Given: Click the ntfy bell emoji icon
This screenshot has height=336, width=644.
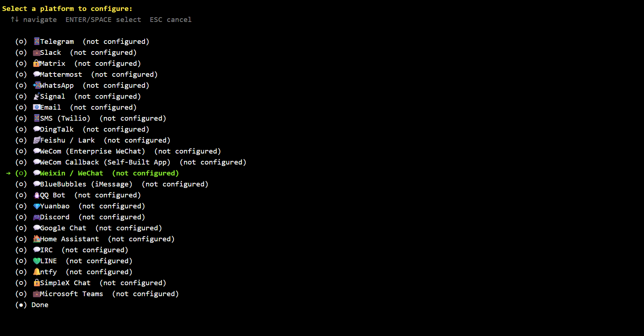Looking at the screenshot, I should point(37,272).
